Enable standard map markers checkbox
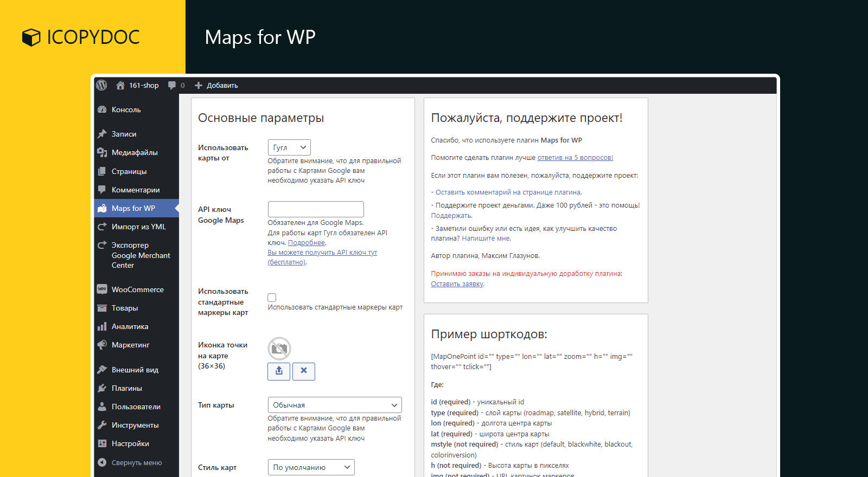 pyautogui.click(x=272, y=298)
